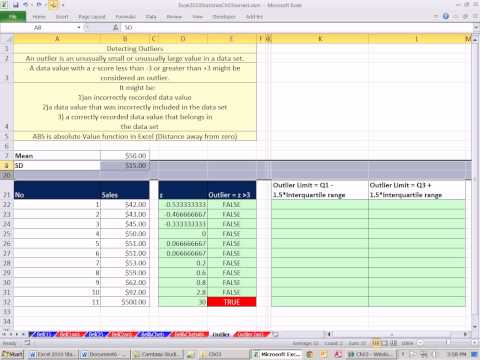Click into the formula bar input
Screen dimensions: 480x360
point(297,28)
